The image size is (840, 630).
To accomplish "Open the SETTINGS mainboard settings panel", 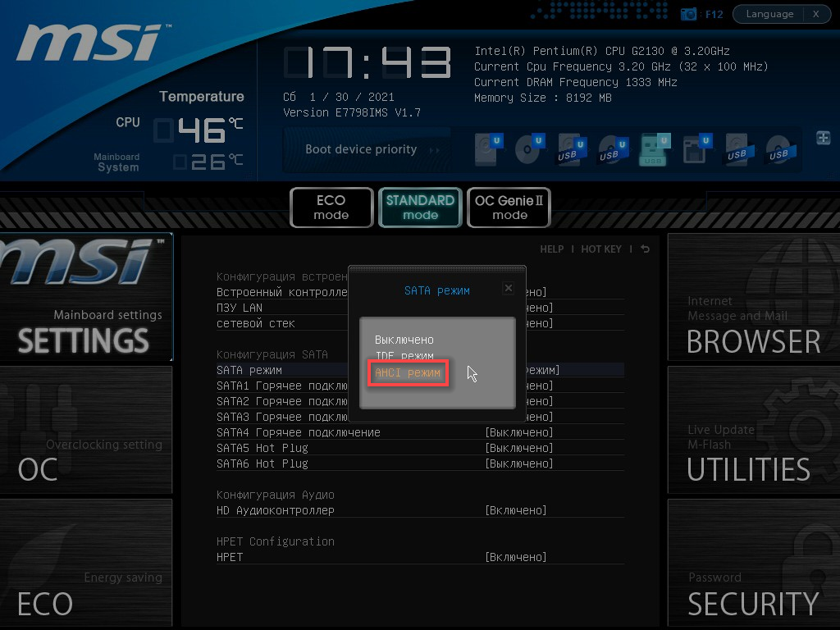I will tap(85, 299).
